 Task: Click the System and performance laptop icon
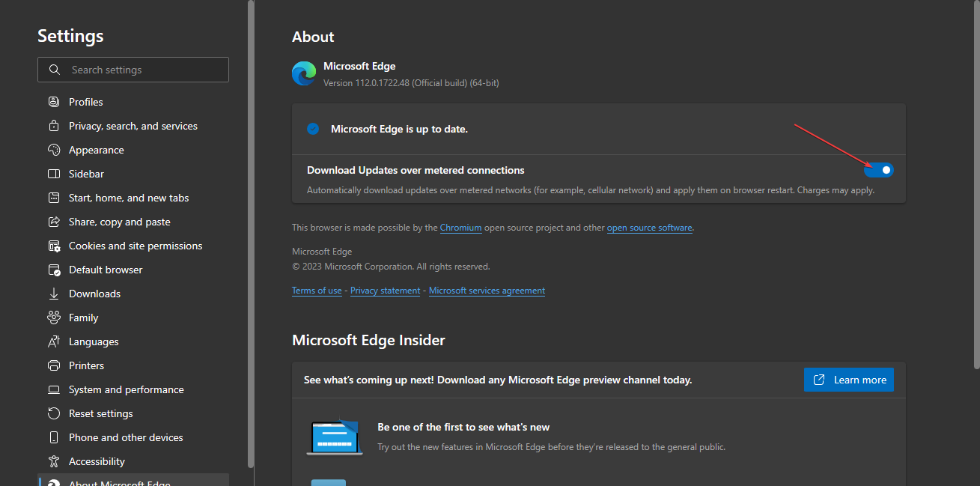tap(54, 389)
